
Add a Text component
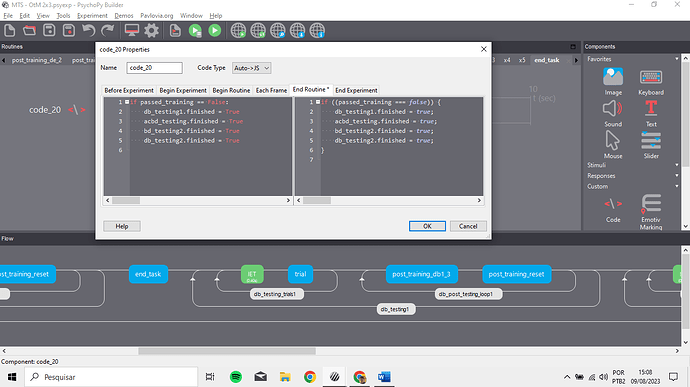[651, 114]
